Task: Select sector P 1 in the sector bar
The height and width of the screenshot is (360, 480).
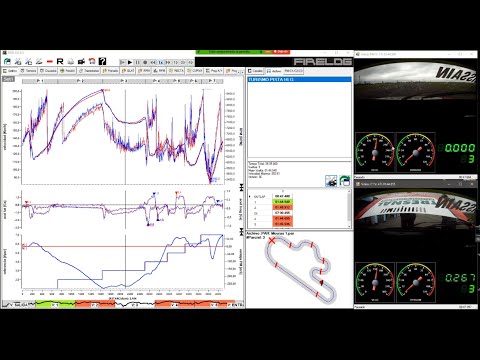Action: tap(40, 81)
